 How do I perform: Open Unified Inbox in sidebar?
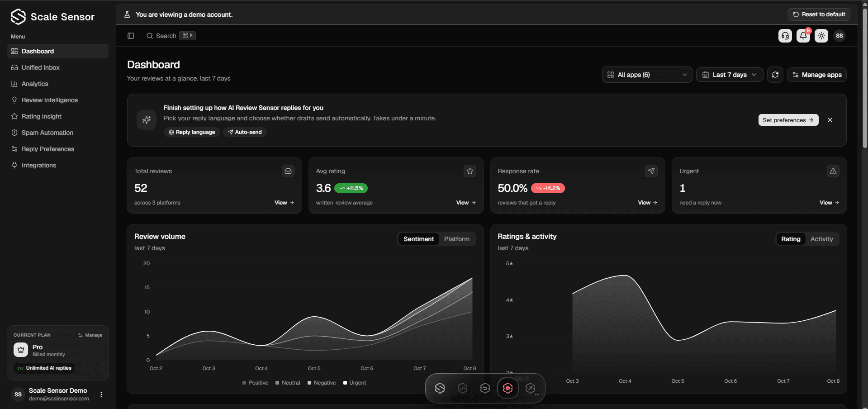tap(58, 67)
